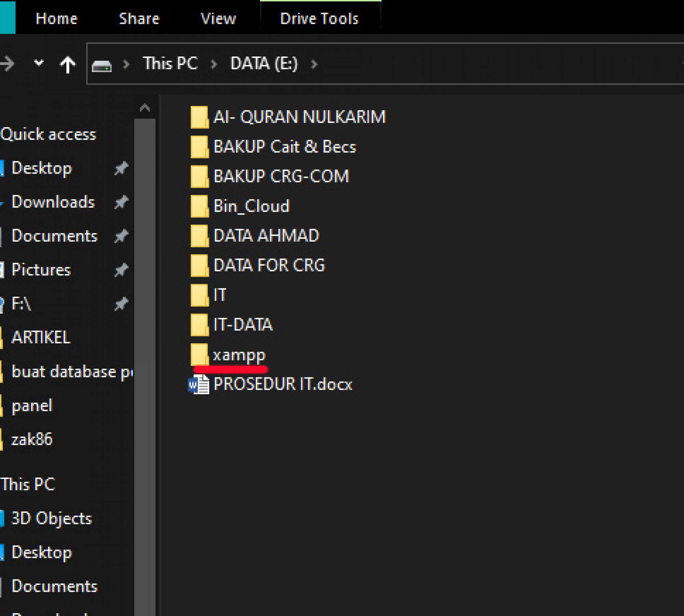Click DATA (E:) in the address bar
Screen dimensions: 684x616
[264, 64]
